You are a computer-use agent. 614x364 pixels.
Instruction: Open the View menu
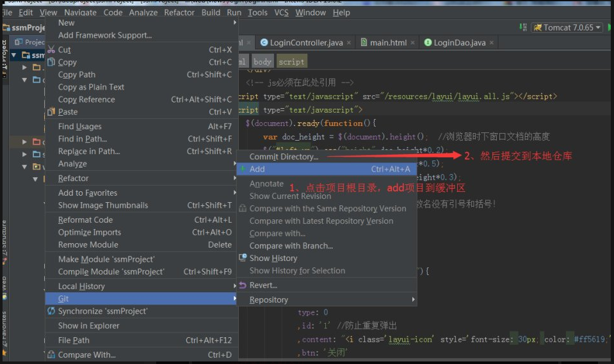coord(49,13)
